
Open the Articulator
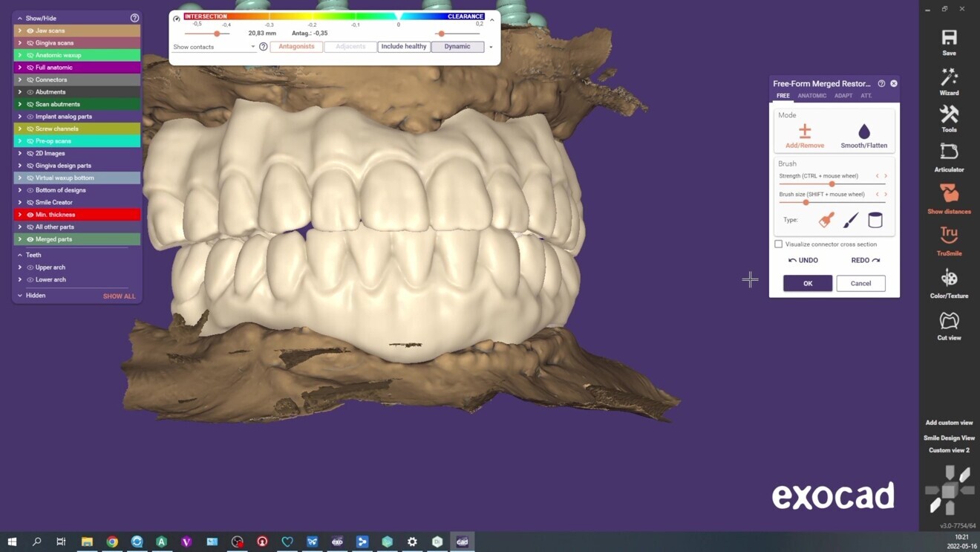949,158
